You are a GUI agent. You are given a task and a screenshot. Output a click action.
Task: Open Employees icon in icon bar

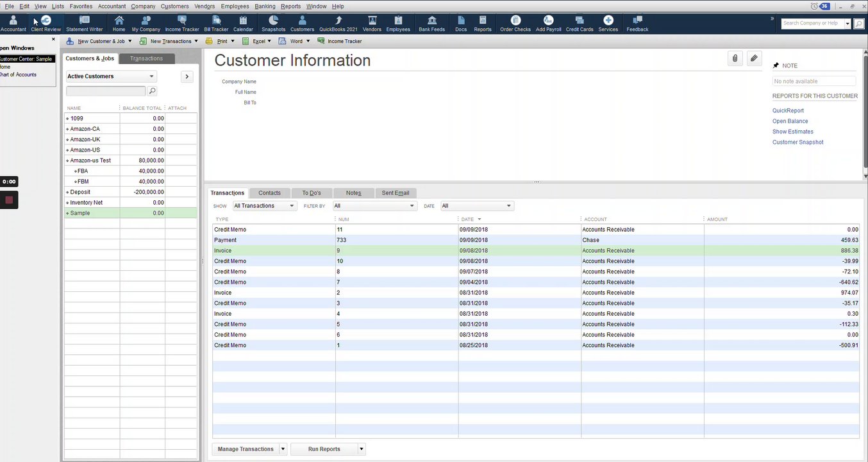pyautogui.click(x=398, y=24)
